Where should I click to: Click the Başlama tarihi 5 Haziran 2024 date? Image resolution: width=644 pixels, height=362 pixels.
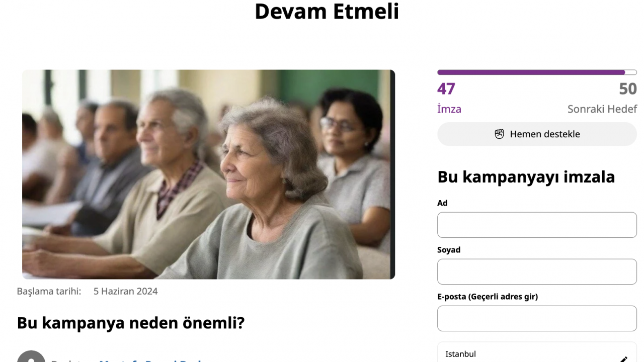tap(87, 291)
